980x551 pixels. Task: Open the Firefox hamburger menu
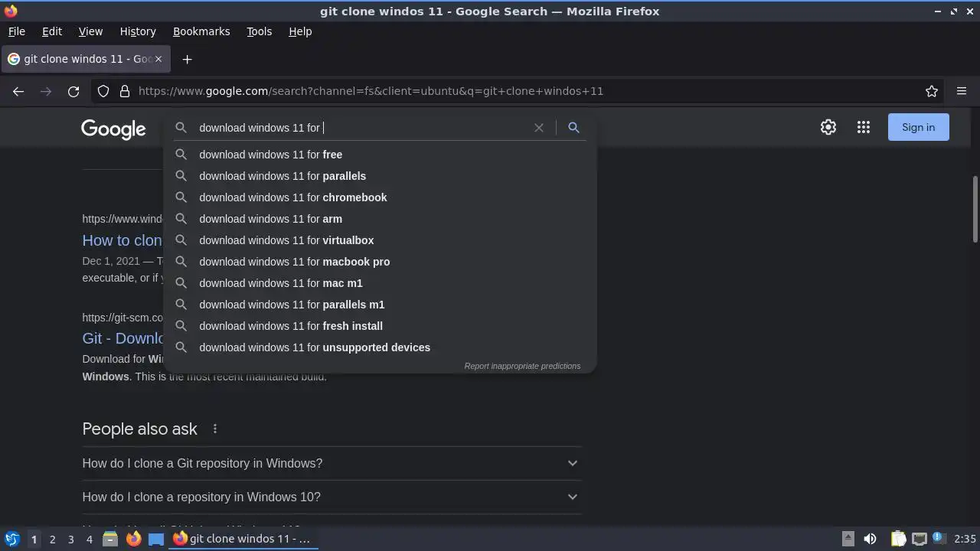coord(962,91)
